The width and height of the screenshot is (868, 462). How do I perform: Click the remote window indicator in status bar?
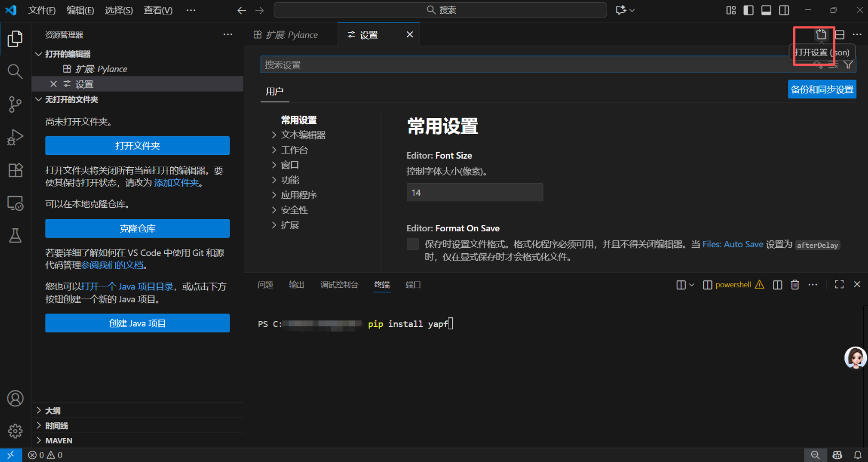(x=11, y=455)
